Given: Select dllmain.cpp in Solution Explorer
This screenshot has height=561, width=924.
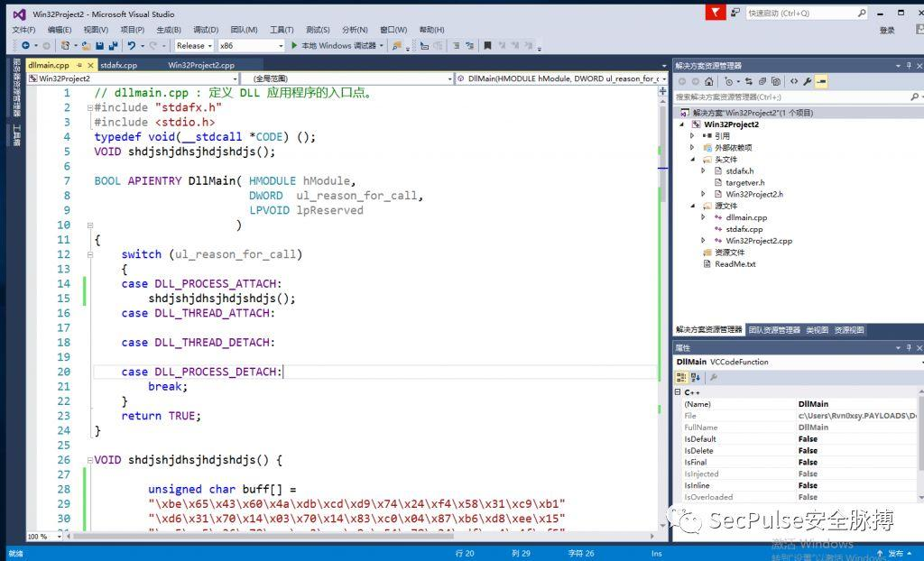Looking at the screenshot, I should [x=746, y=217].
